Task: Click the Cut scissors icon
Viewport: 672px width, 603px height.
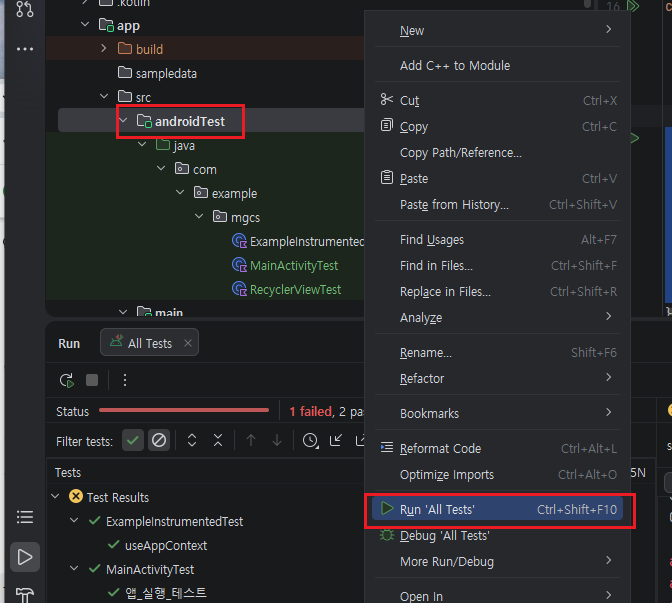Action: tap(387, 99)
